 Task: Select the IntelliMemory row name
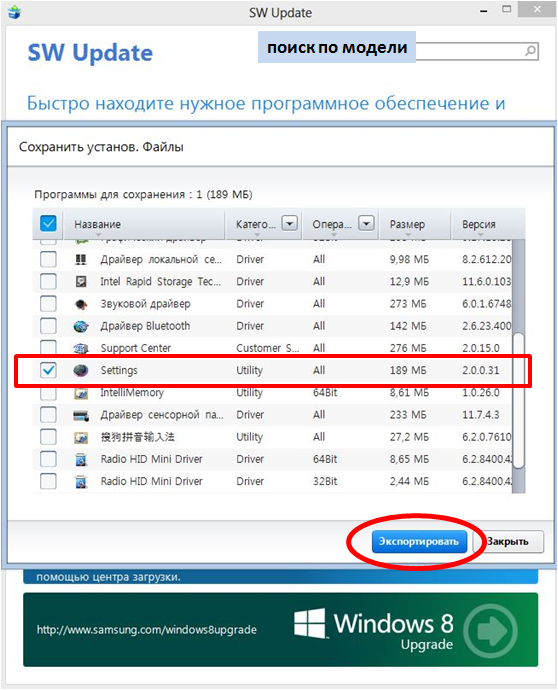coord(132,393)
